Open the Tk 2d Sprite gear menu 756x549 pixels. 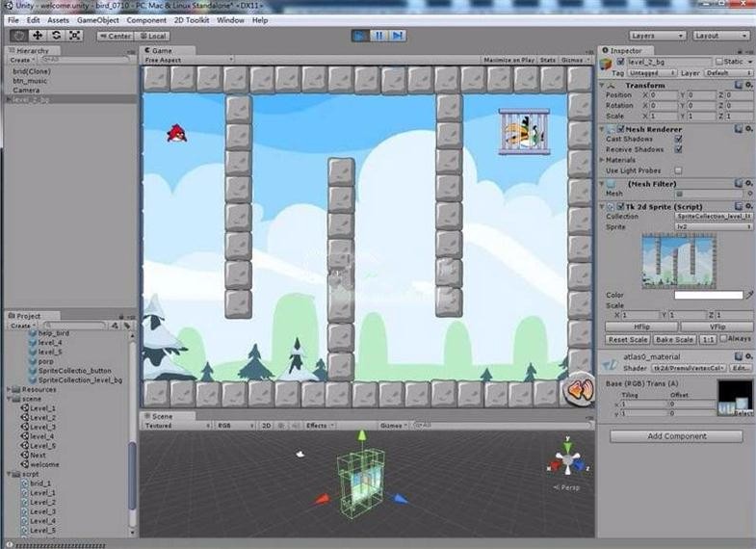click(x=748, y=206)
